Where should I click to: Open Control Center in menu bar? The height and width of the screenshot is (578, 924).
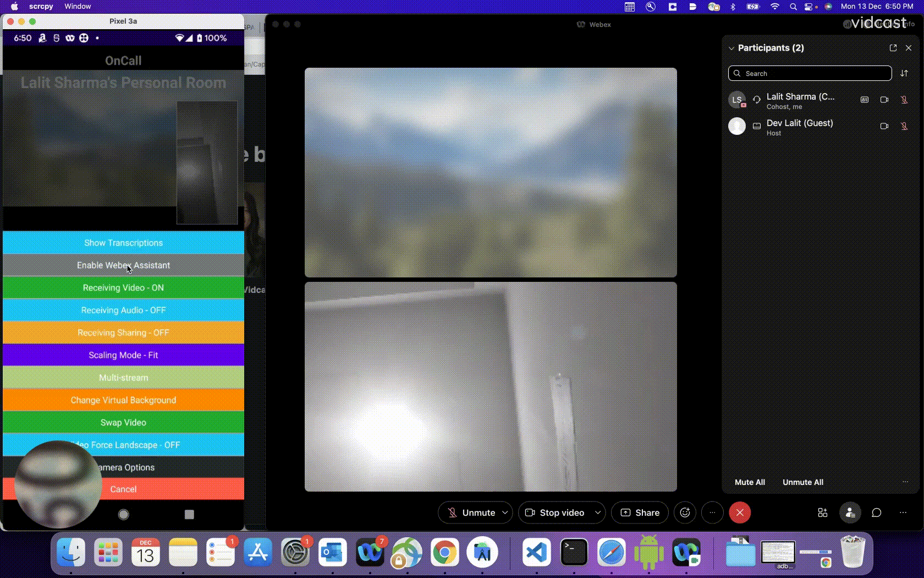(809, 7)
